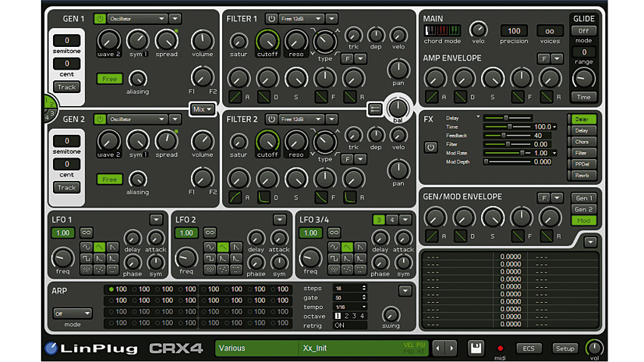Image resolution: width=644 pixels, height=362 pixels.
Task: Click the red midi learn indicator
Action: pyautogui.click(x=500, y=348)
